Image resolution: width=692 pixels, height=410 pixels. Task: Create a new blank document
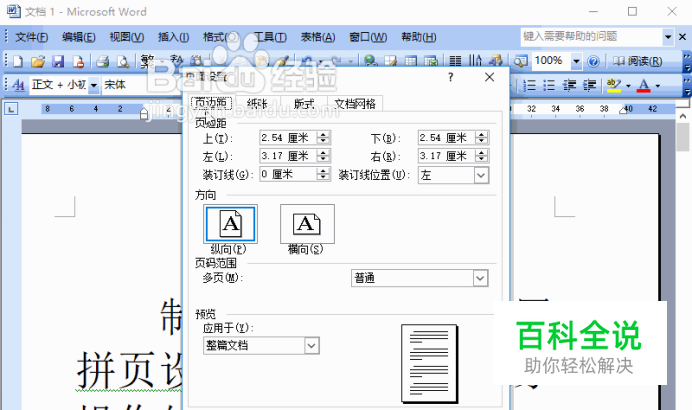tap(18, 61)
